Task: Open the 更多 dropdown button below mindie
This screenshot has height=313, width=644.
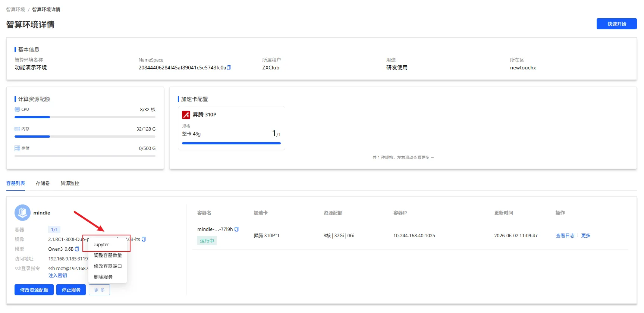Action: pos(99,290)
